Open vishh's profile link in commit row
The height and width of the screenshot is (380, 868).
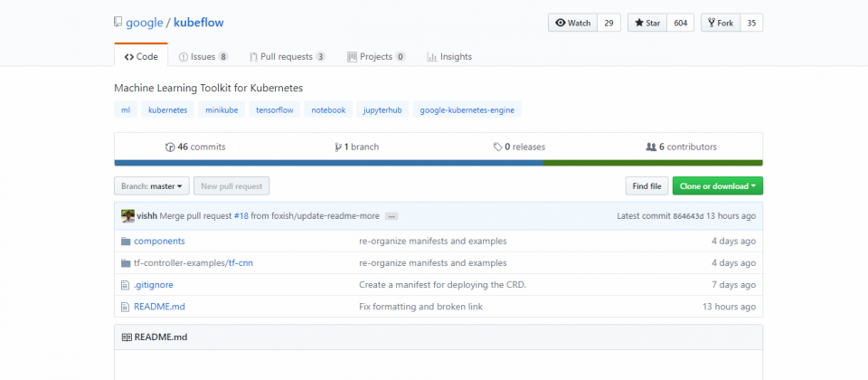click(x=146, y=216)
